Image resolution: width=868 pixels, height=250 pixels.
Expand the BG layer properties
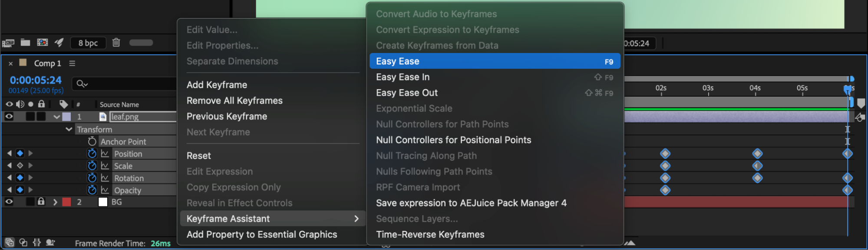coord(55,202)
